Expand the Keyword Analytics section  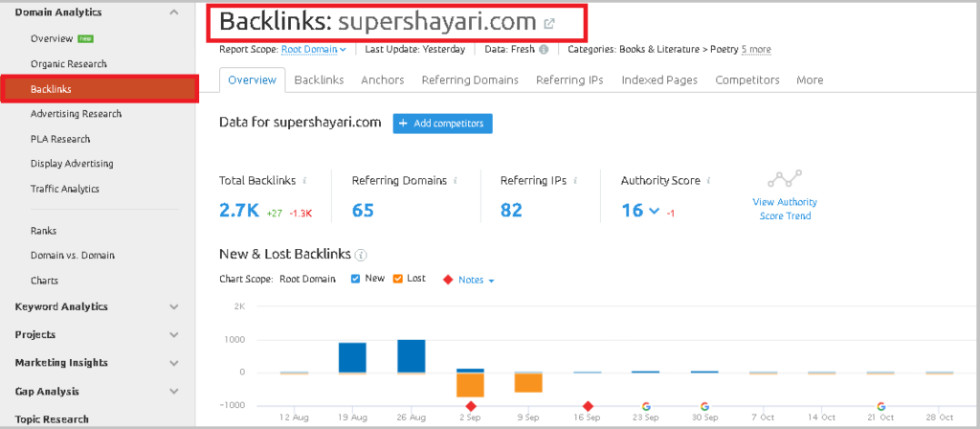[174, 307]
